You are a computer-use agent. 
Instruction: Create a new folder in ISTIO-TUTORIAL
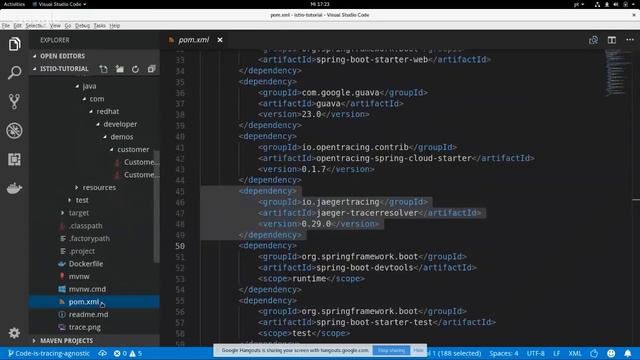pos(120,69)
